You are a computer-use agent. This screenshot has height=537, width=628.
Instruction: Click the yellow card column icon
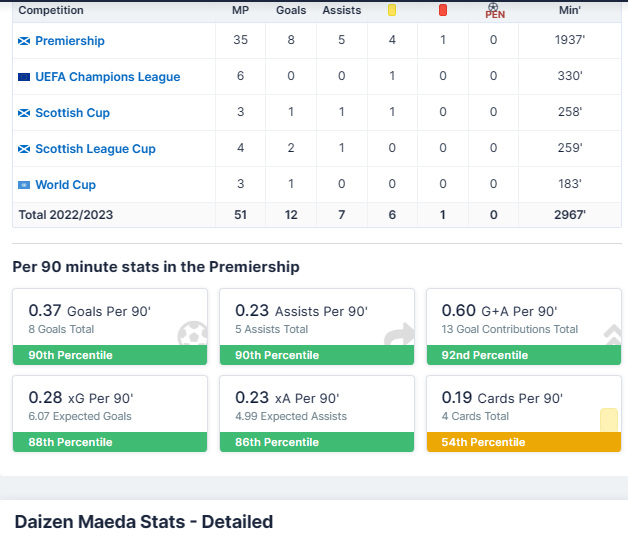[392, 10]
